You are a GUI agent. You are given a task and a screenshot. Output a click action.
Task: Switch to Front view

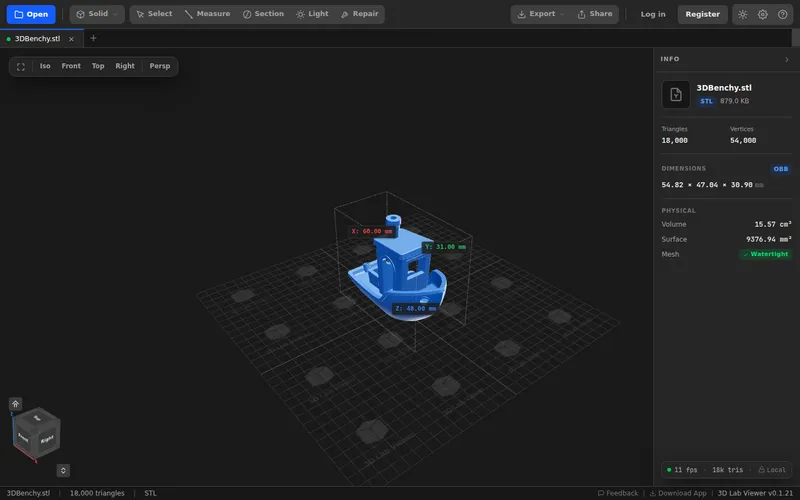click(x=71, y=66)
